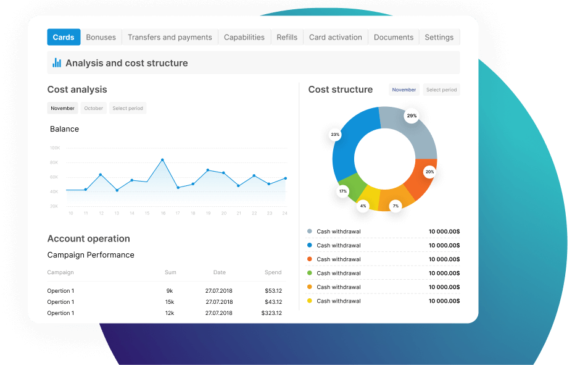The image size is (588, 365).
Task: Switch to Card activation tab
Action: pos(336,37)
